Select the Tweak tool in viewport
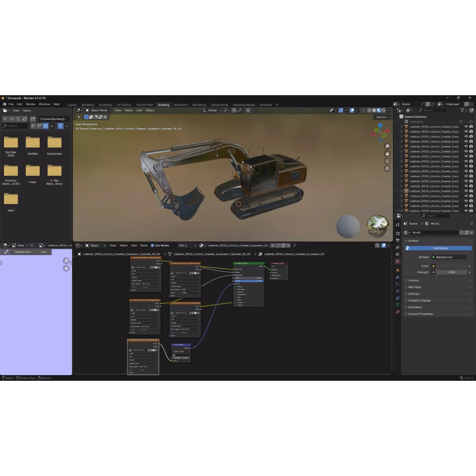The image size is (476, 476). pyautogui.click(x=79, y=117)
